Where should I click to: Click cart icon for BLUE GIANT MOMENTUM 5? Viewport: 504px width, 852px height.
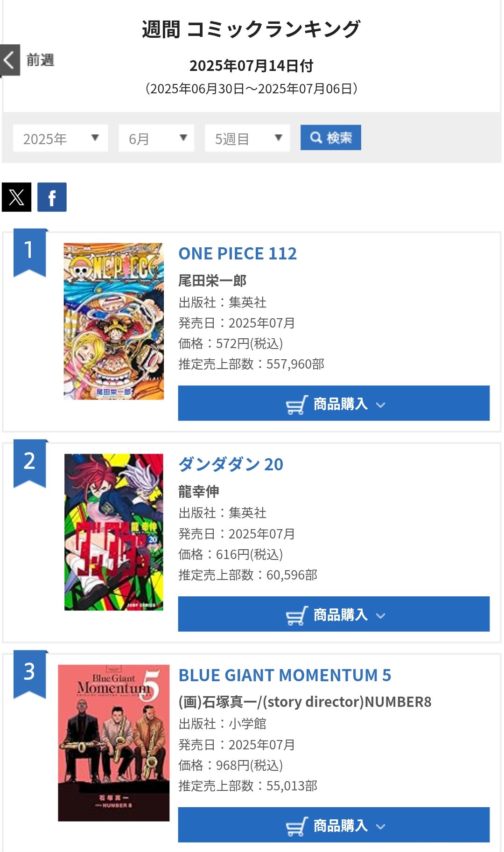tap(296, 826)
